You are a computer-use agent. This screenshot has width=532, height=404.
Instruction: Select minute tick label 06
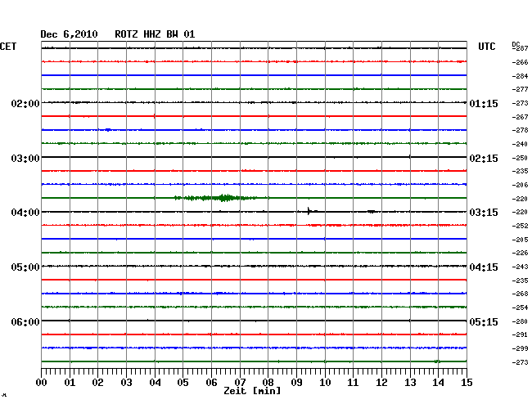tap(211, 382)
